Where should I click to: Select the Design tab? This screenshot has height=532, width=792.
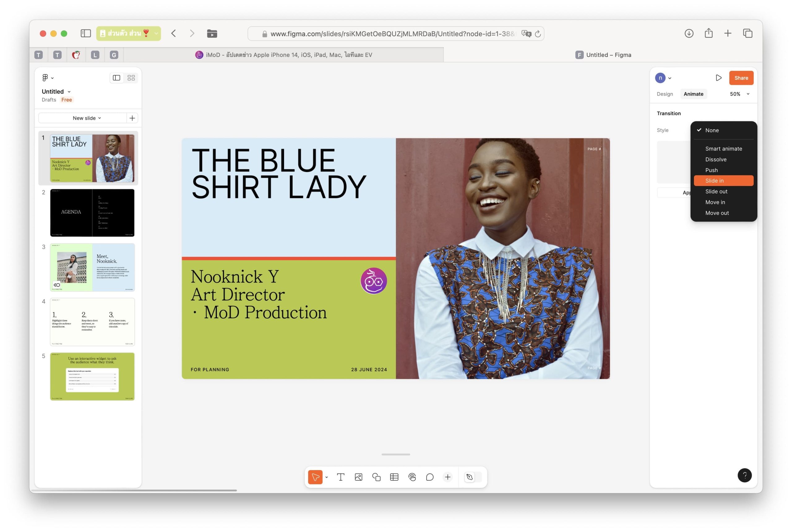point(665,94)
